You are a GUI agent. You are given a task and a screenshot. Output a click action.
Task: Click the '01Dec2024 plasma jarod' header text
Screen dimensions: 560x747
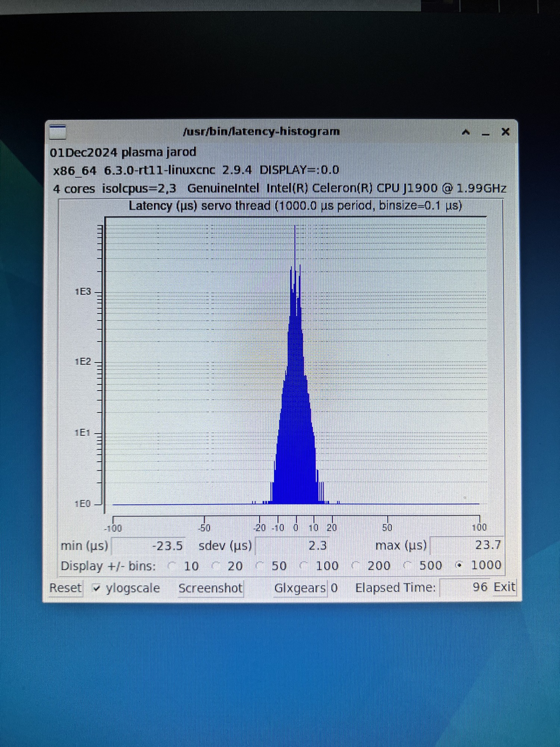(x=123, y=152)
